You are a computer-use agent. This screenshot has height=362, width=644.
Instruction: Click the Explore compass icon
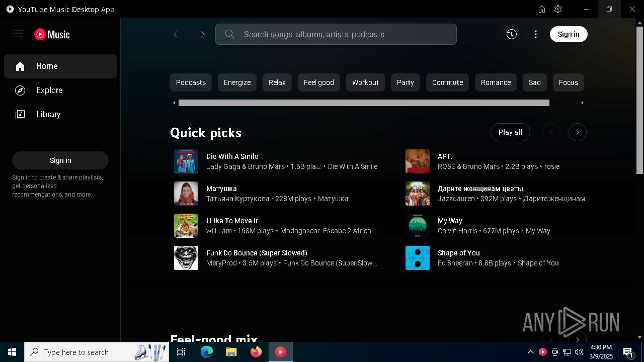pos(20,90)
